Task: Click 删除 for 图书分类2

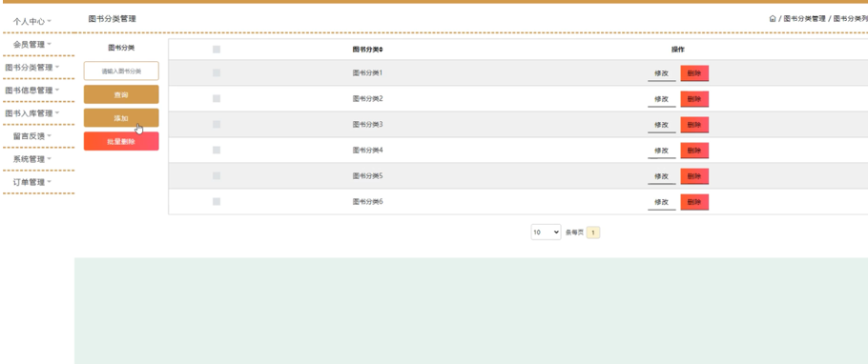Action: click(694, 99)
